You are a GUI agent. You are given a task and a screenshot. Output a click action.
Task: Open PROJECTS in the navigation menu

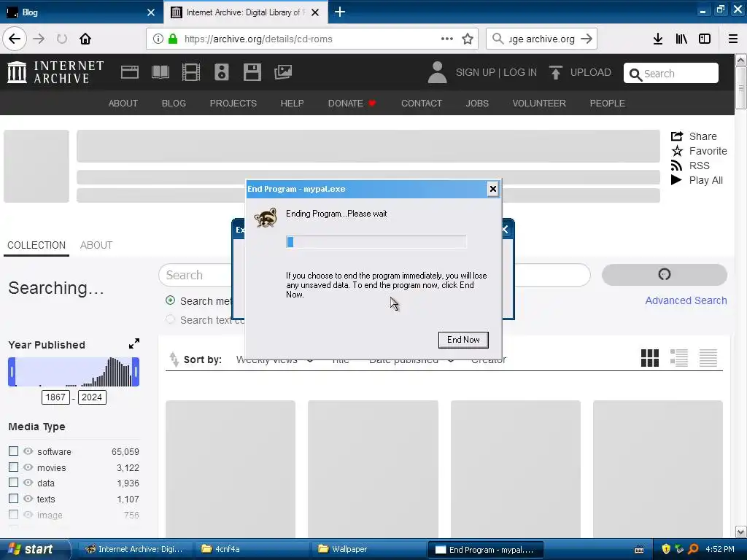coord(233,104)
